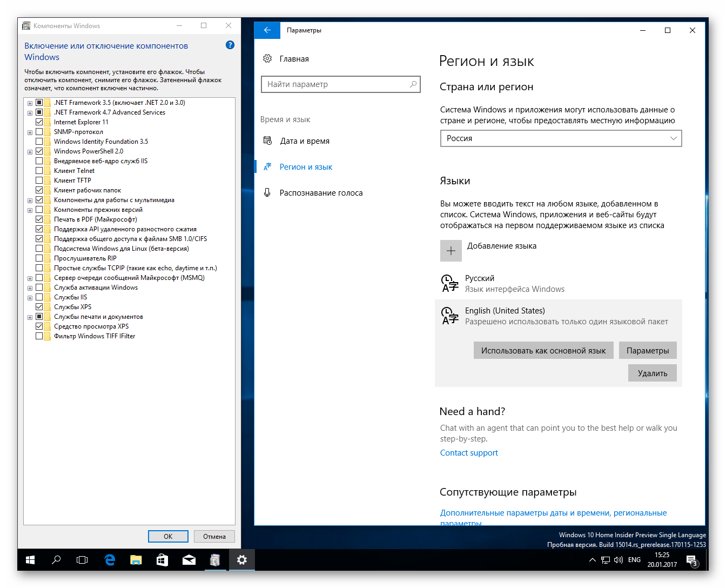Enable Подсистема Windows для Linux checkbox

click(39, 249)
